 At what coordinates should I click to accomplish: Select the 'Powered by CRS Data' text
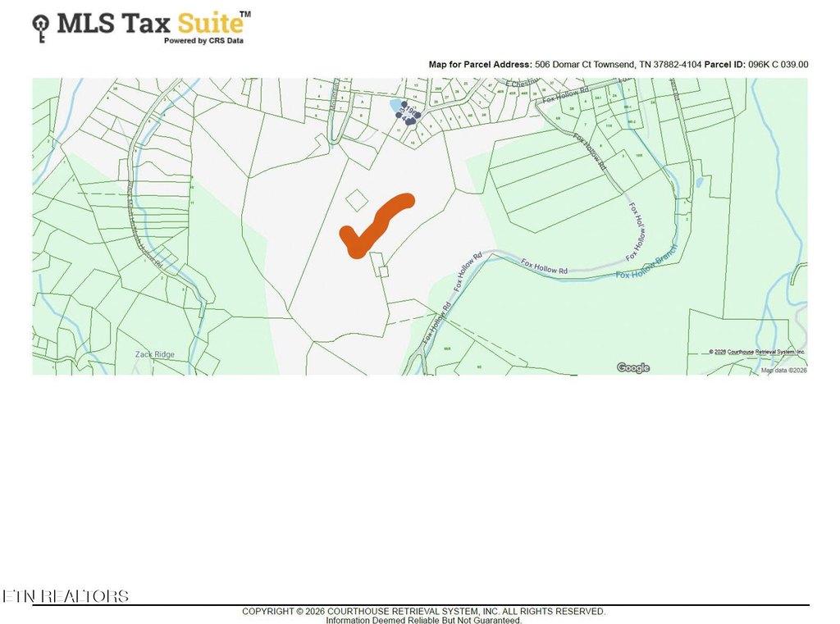pos(203,41)
